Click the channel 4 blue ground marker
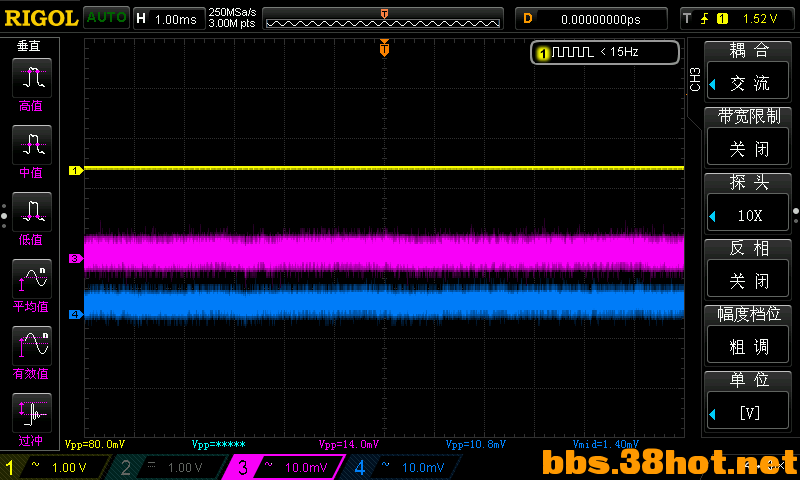Viewport: 800px width, 480px height. click(x=76, y=314)
